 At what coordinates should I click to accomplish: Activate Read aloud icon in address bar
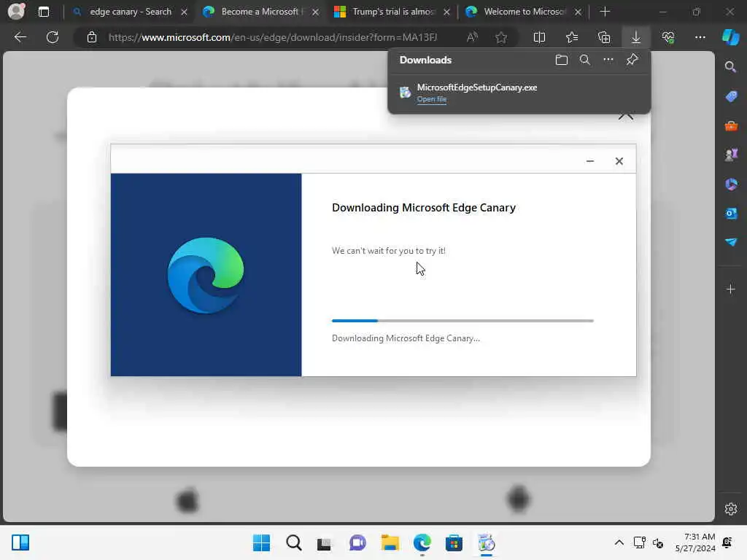[472, 37]
